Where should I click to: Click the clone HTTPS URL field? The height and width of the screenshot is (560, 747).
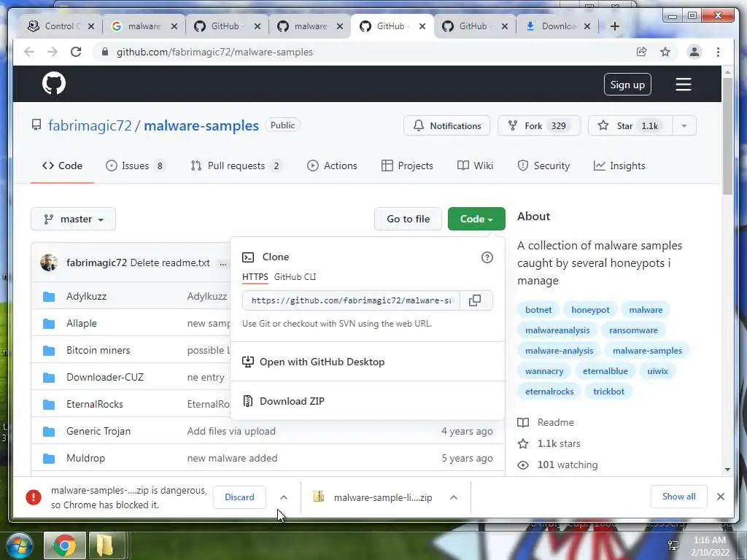pyautogui.click(x=351, y=300)
